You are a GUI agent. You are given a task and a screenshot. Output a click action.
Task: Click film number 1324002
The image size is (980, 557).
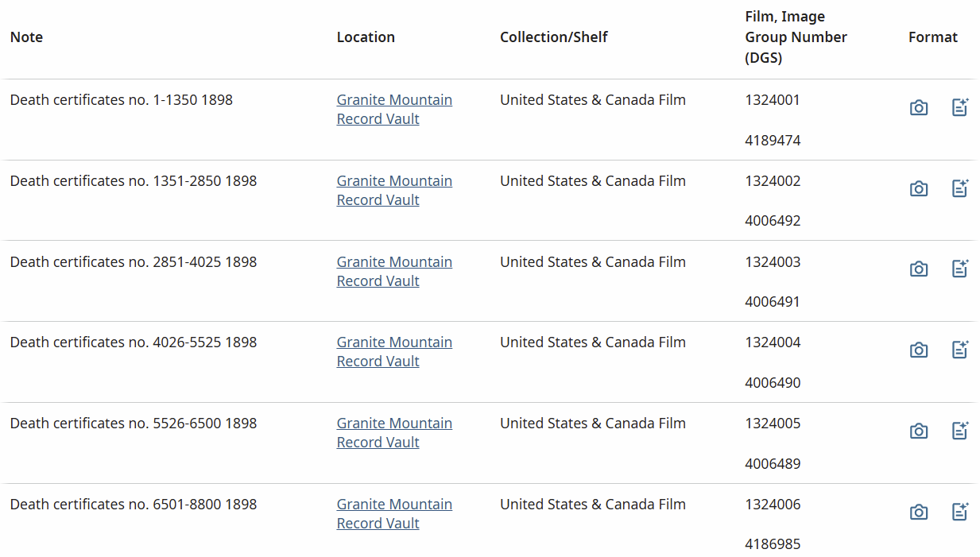point(773,181)
